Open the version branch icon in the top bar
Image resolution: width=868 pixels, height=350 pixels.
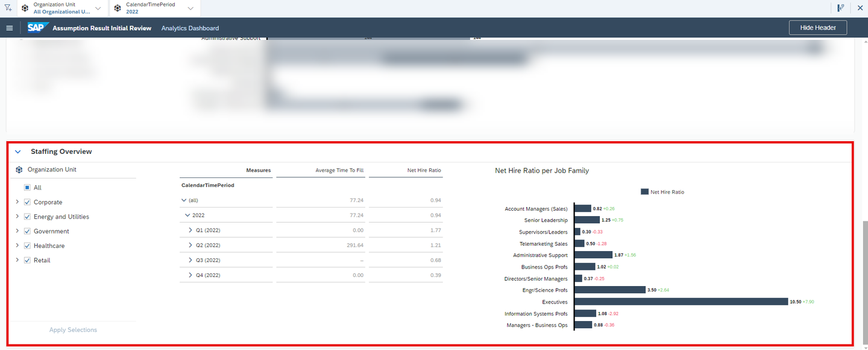(x=840, y=8)
